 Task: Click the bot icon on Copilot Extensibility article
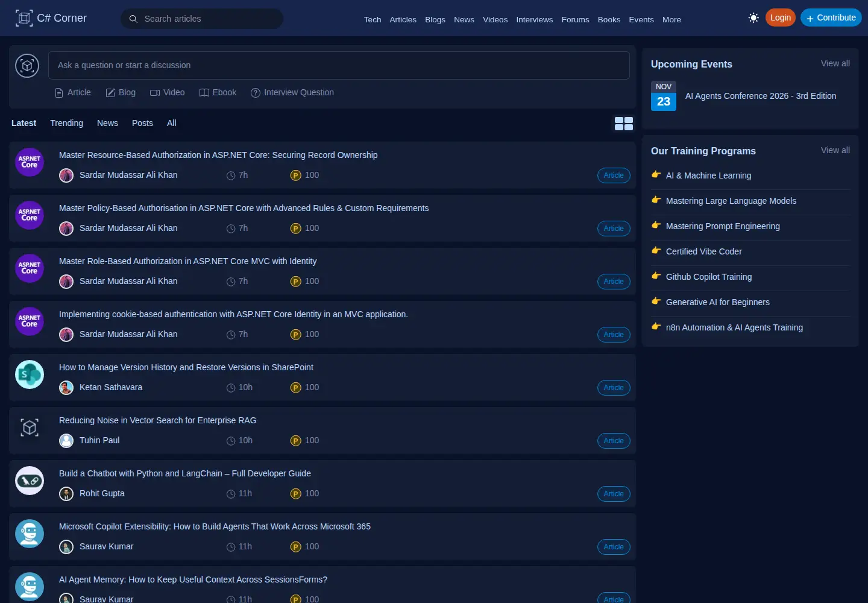(x=30, y=534)
